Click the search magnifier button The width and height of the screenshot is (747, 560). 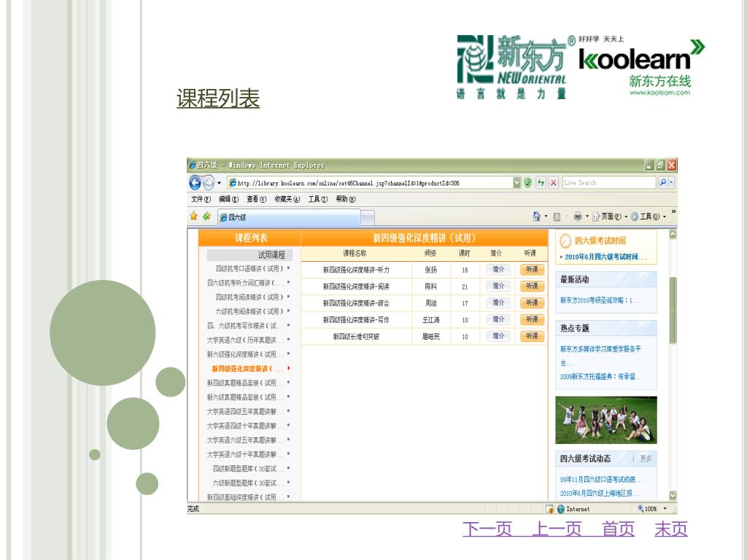(662, 182)
